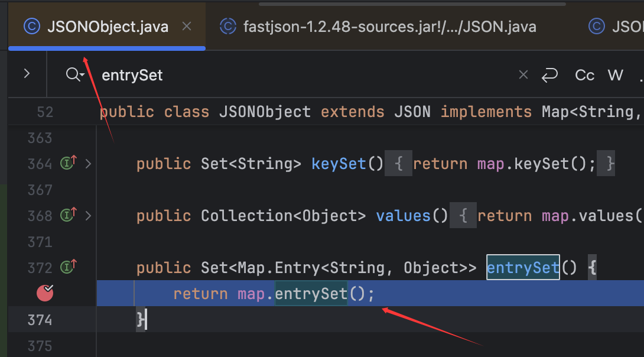Expand the folded keySet method with its gutter chevron
Screen dimensions: 644x357
pyautogui.click(x=88, y=164)
